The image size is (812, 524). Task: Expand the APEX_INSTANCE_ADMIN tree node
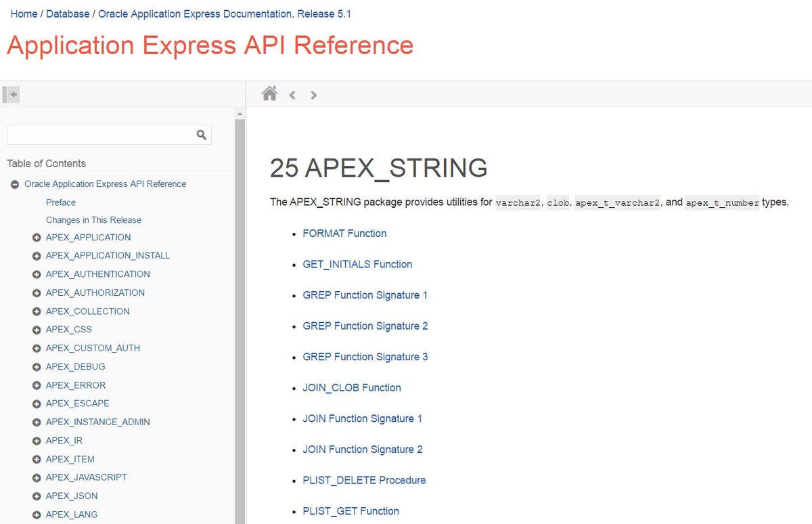[37, 422]
